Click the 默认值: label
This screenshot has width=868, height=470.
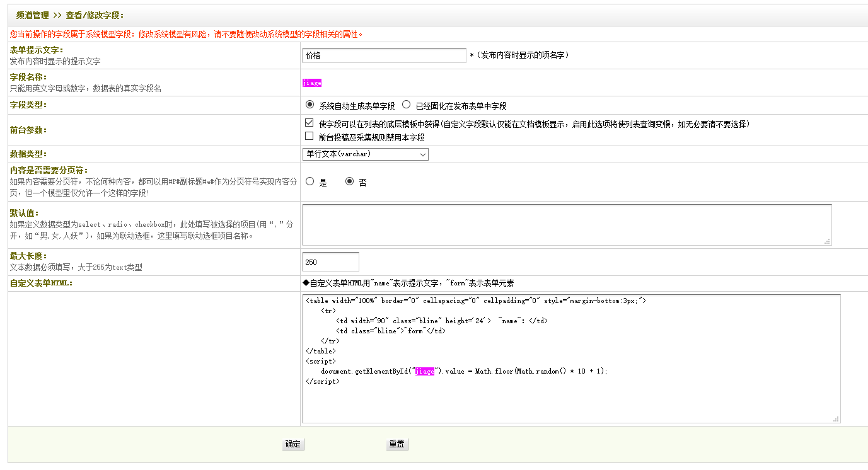[25, 213]
